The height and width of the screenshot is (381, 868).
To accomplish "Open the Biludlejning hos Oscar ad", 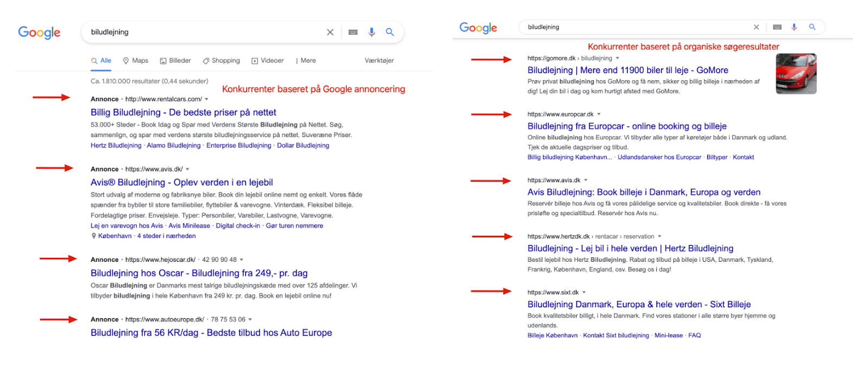I will coord(199,273).
